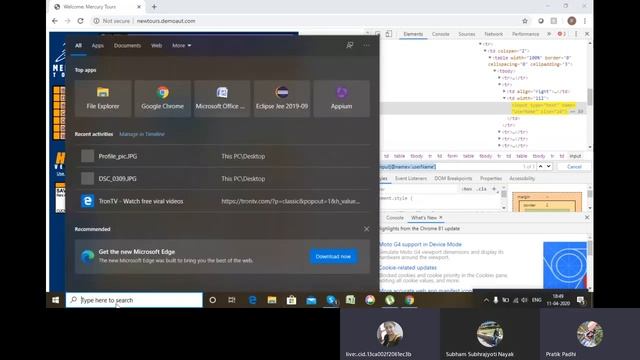Switch to DevTools Network tab

(x=493, y=34)
